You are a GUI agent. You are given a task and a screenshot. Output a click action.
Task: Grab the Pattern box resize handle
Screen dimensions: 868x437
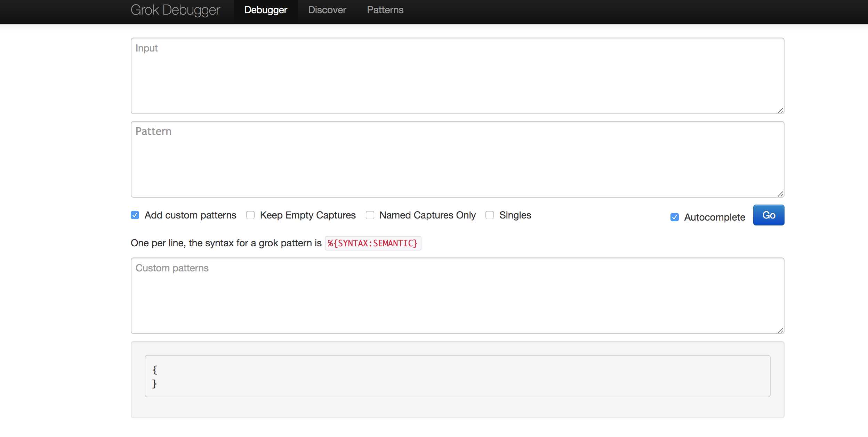(780, 194)
